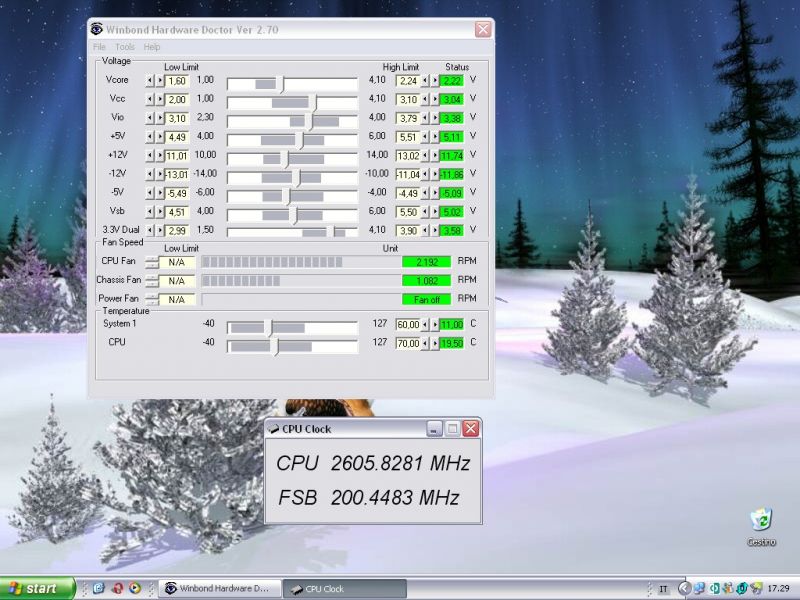Click the Winbond Hardware Doctor title bar eye icon
Viewport: 800px width, 600px height.
[96, 29]
